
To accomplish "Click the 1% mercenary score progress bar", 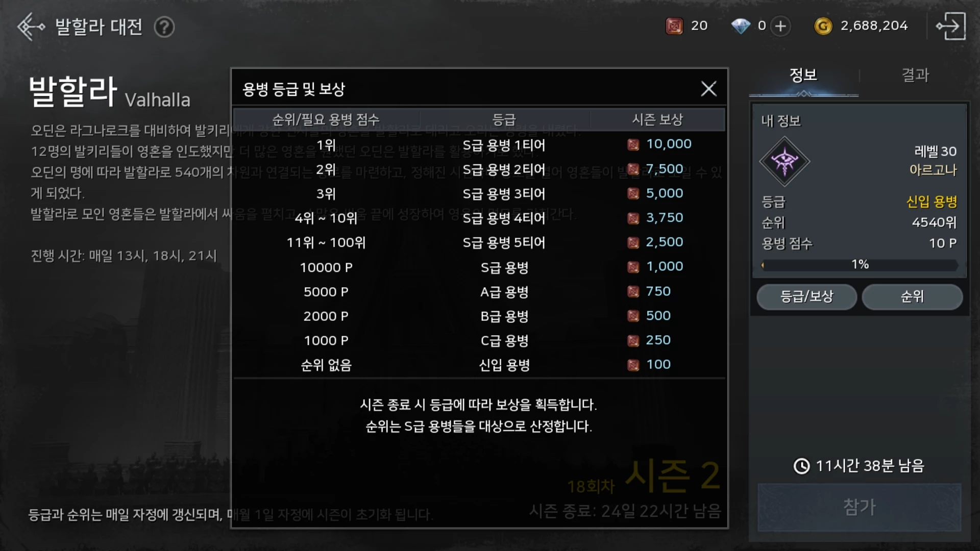I will tap(860, 265).
